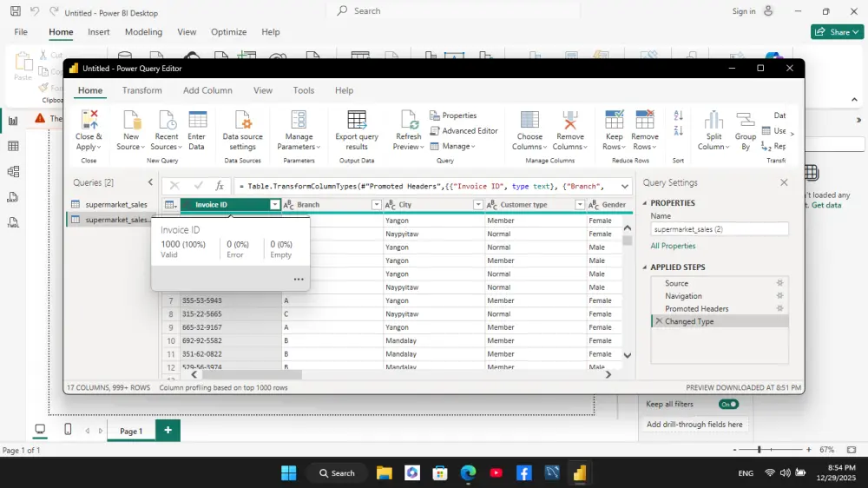Sort column descending
This screenshot has height=488, width=868.
[678, 131]
